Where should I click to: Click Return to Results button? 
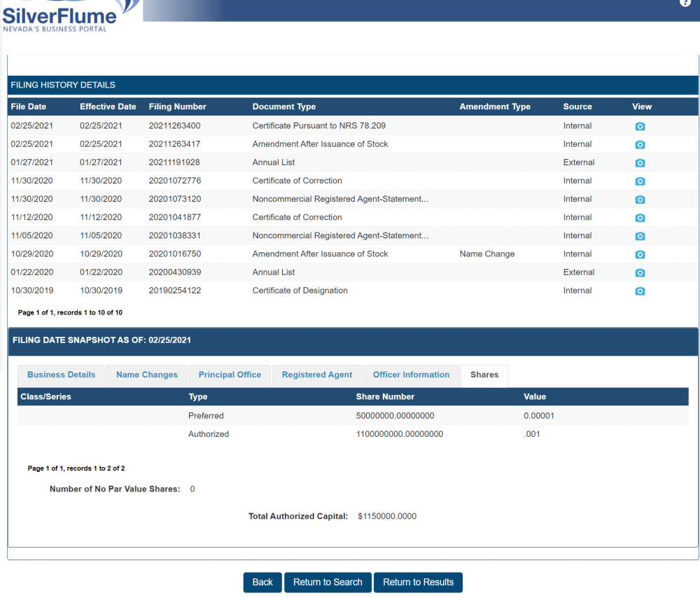click(418, 583)
